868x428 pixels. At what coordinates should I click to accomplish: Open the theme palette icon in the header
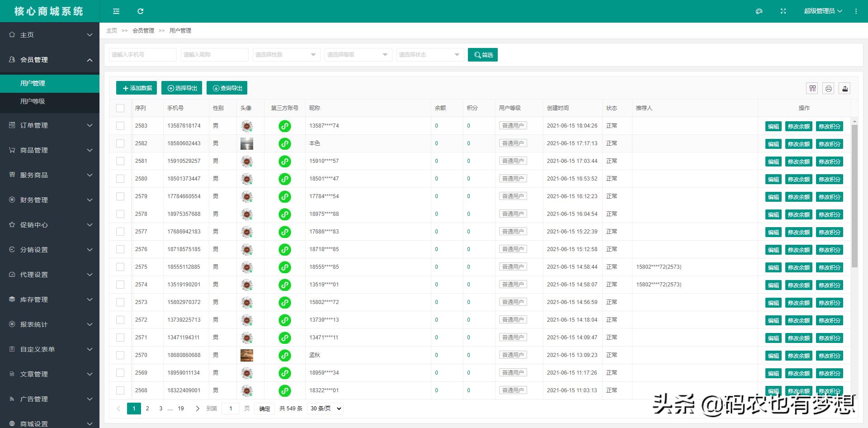pos(759,11)
